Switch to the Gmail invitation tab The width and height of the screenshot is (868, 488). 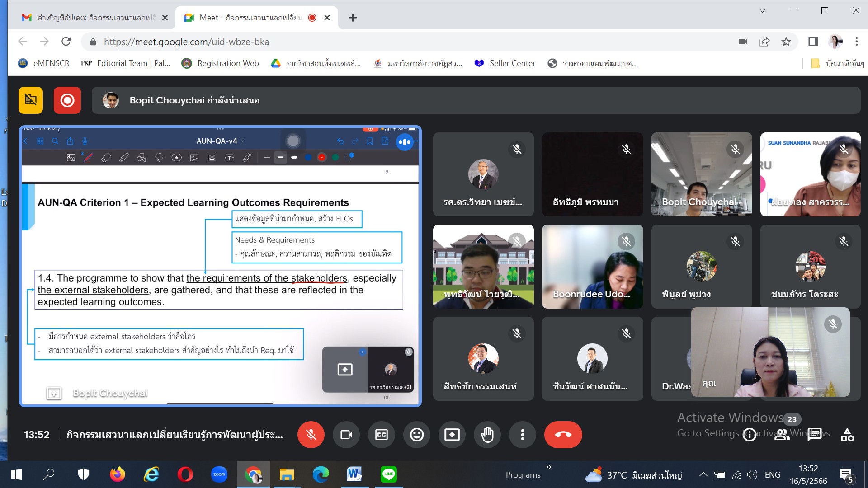pos(95,18)
